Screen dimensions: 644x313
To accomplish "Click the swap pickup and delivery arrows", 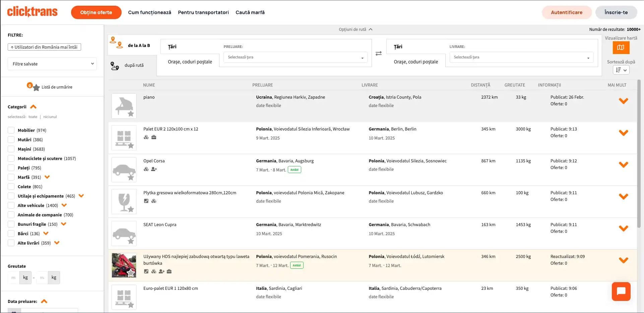I will [x=379, y=53].
